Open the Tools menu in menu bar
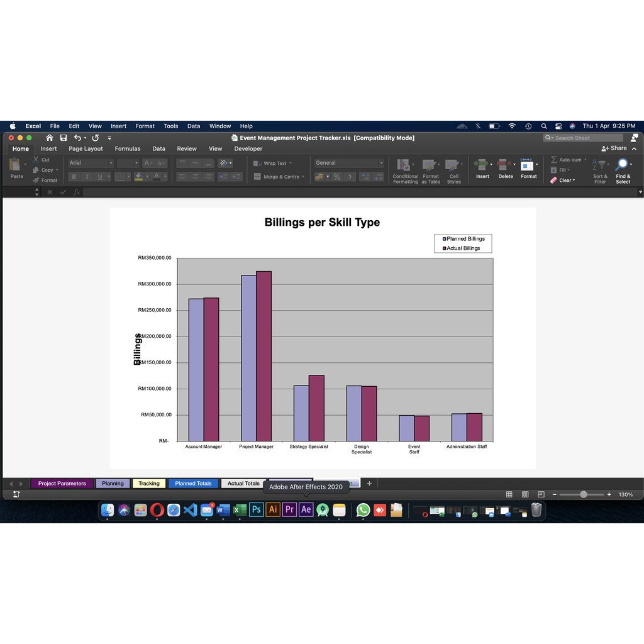 click(x=171, y=126)
